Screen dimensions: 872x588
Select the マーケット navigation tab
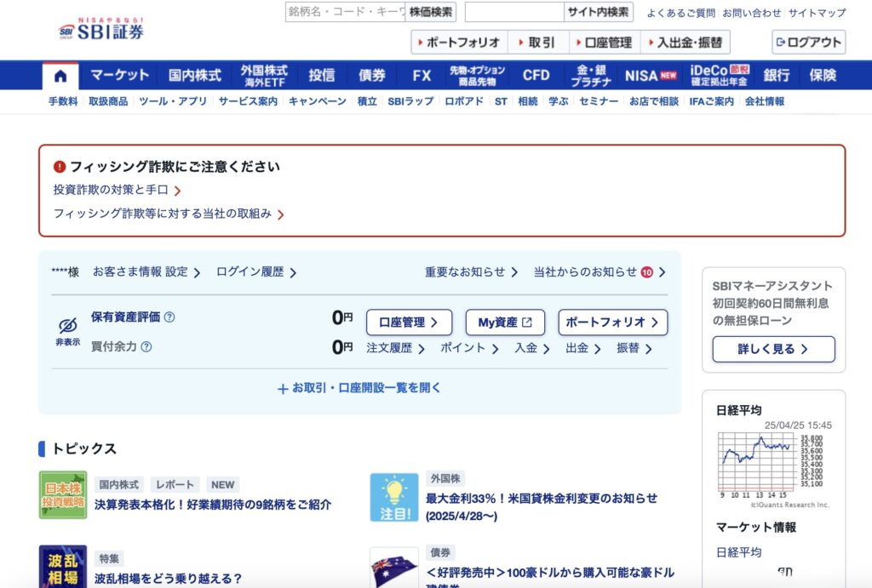click(119, 76)
